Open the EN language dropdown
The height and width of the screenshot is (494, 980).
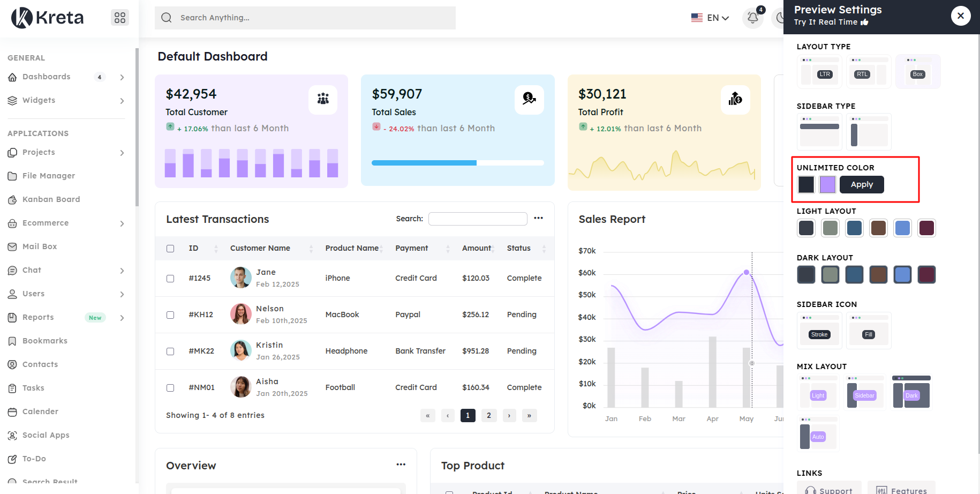710,18
